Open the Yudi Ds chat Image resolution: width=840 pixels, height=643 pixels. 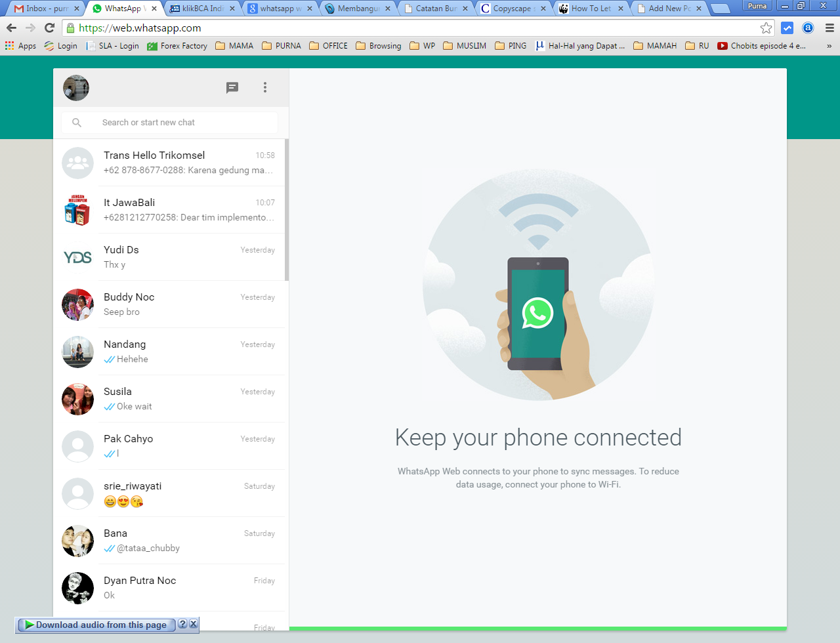[169, 257]
